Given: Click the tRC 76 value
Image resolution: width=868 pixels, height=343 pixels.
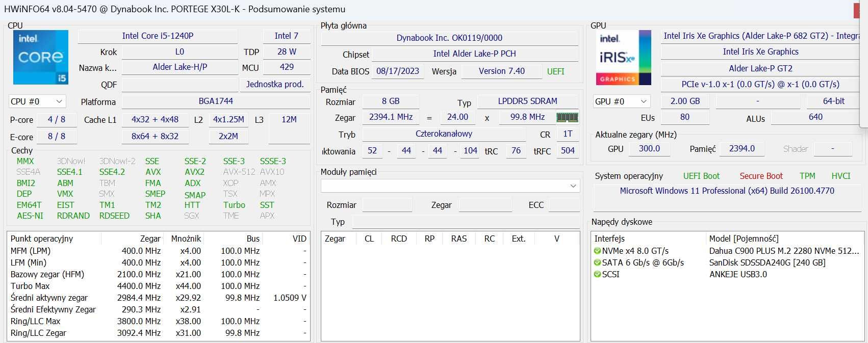Looking at the screenshot, I should (x=516, y=150).
